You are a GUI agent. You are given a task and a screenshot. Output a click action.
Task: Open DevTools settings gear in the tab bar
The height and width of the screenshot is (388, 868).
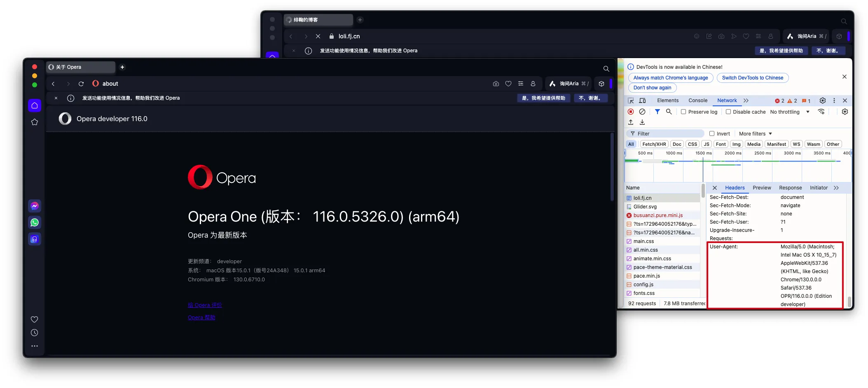(823, 101)
